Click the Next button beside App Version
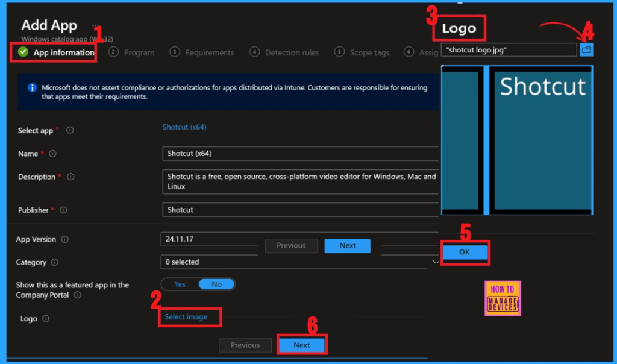617x364 pixels. click(x=348, y=245)
